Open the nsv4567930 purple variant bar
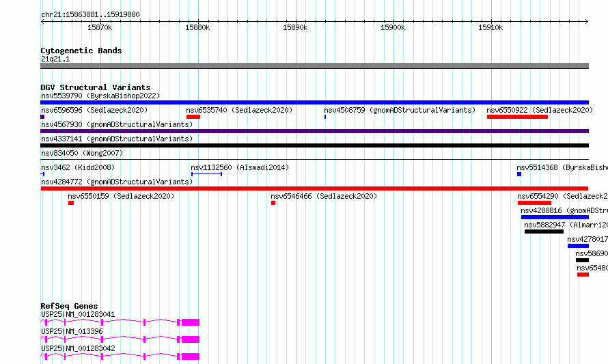 pyautogui.click(x=314, y=131)
